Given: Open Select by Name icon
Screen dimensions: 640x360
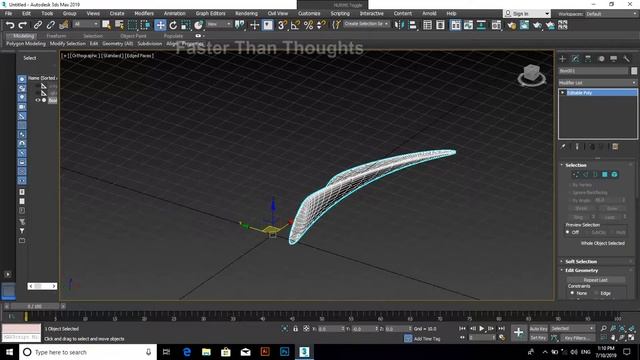Looking at the screenshot, I should tap(119, 25).
